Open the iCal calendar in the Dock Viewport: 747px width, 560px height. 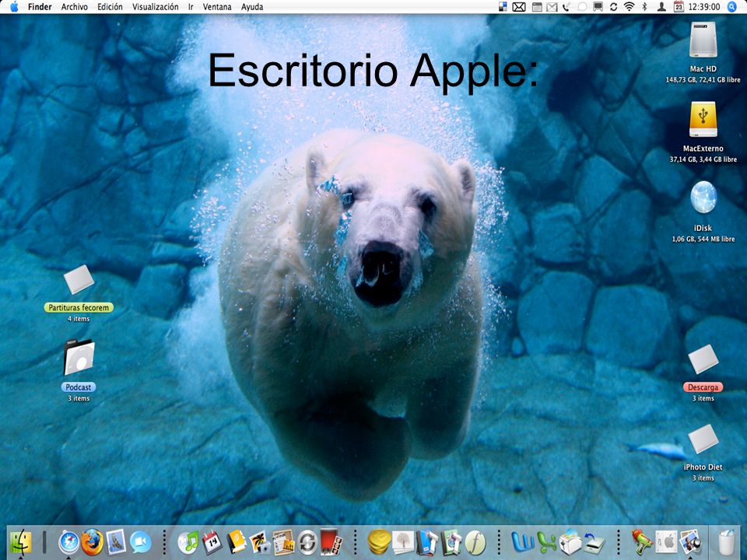pos(212,542)
